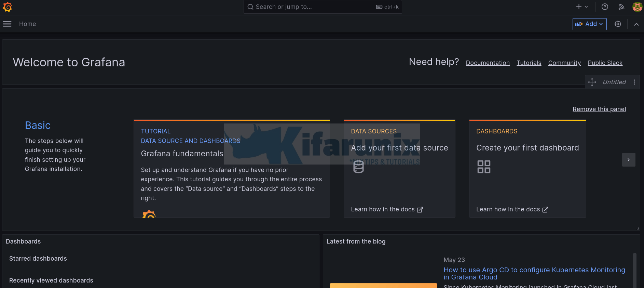This screenshot has width=644, height=288.
Task: Open the user profile avatar
Action: pos(637,7)
